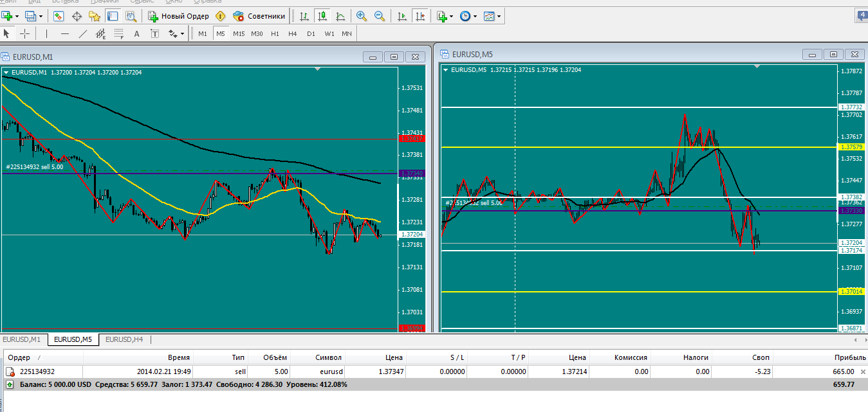868x412 pixels.
Task: Expand the Periodicity clock dropdown arrow
Action: pos(475,16)
